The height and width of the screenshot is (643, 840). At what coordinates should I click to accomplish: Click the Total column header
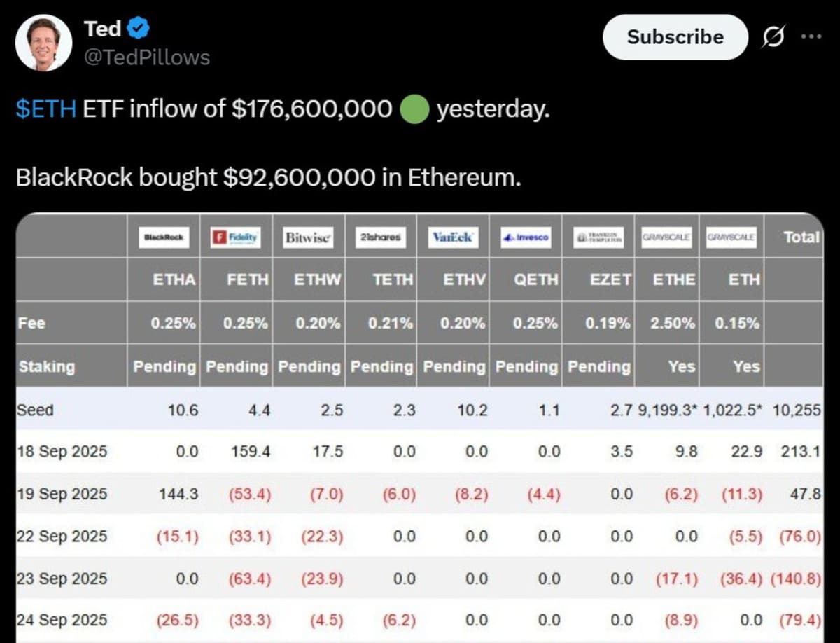click(801, 237)
